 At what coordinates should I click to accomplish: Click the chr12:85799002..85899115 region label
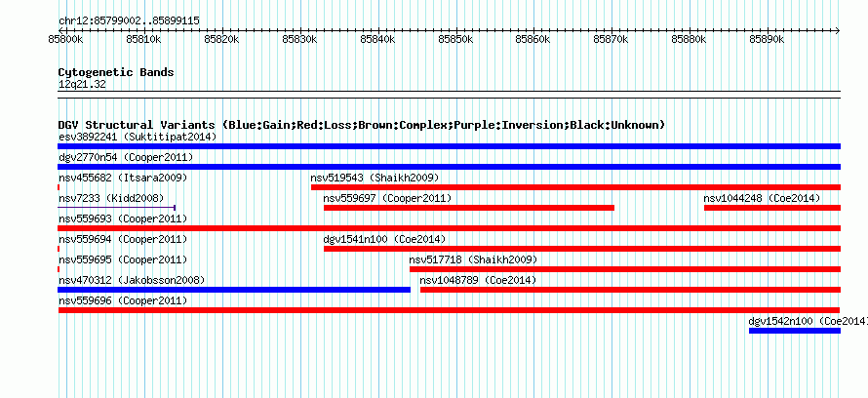point(129,21)
